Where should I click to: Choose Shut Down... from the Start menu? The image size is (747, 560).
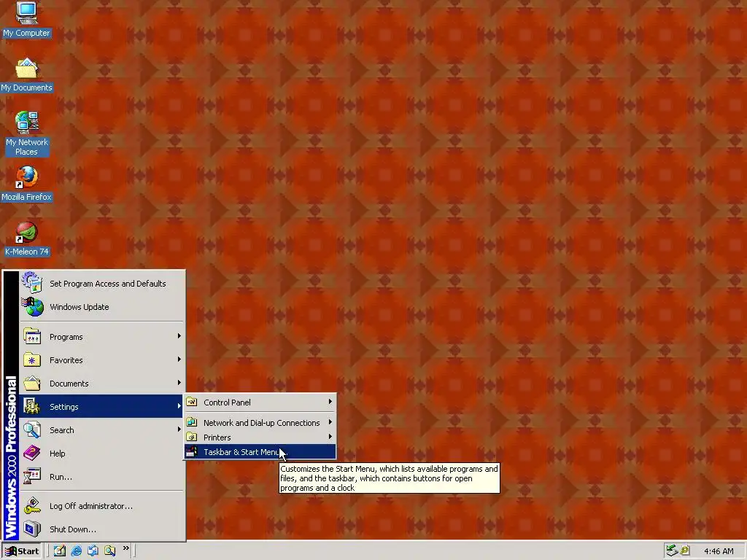[101, 529]
